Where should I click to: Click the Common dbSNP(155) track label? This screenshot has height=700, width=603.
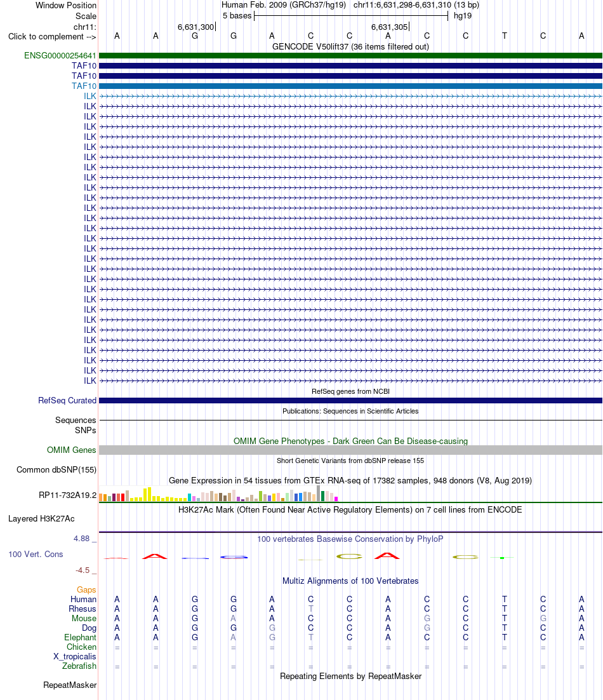pos(56,469)
